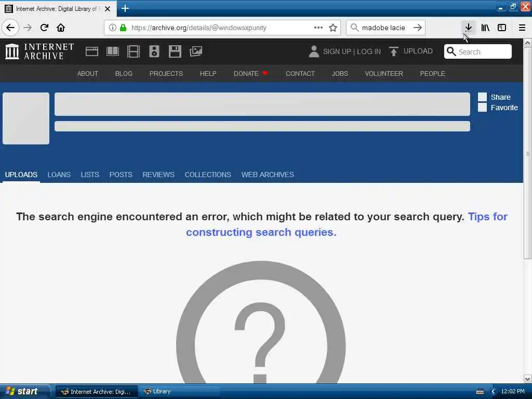The image size is (532, 399).
Task: Click the address bar URL
Action: (199, 28)
